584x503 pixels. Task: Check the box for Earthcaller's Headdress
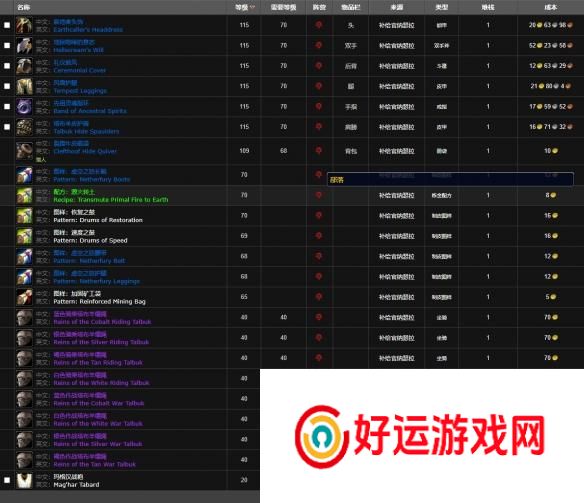(7, 25)
